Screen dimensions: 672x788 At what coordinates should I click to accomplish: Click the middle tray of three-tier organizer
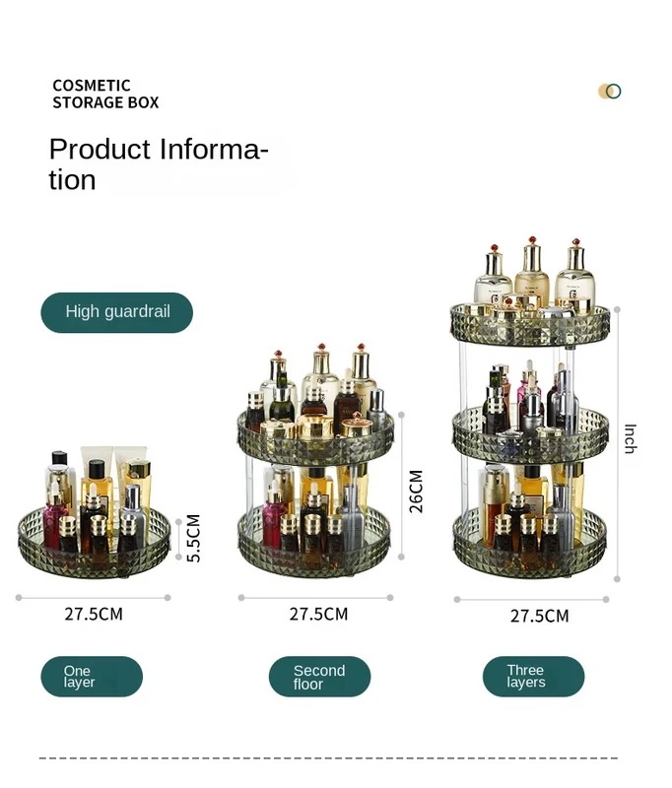coord(531,434)
